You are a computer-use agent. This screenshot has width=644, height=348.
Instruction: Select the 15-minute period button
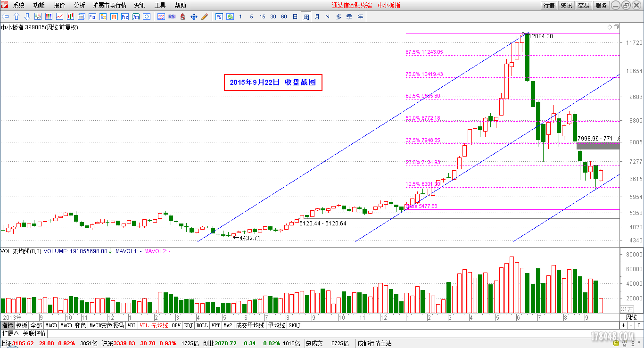tap(262, 17)
